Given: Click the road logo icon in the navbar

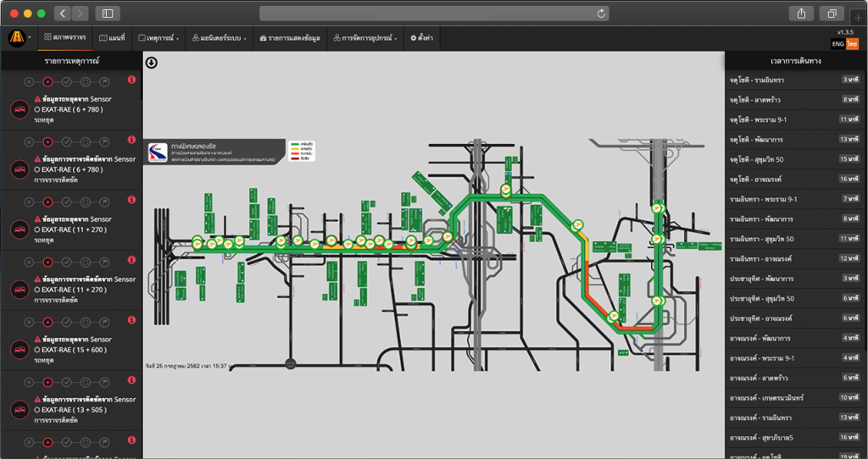Looking at the screenshot, I should [x=17, y=38].
